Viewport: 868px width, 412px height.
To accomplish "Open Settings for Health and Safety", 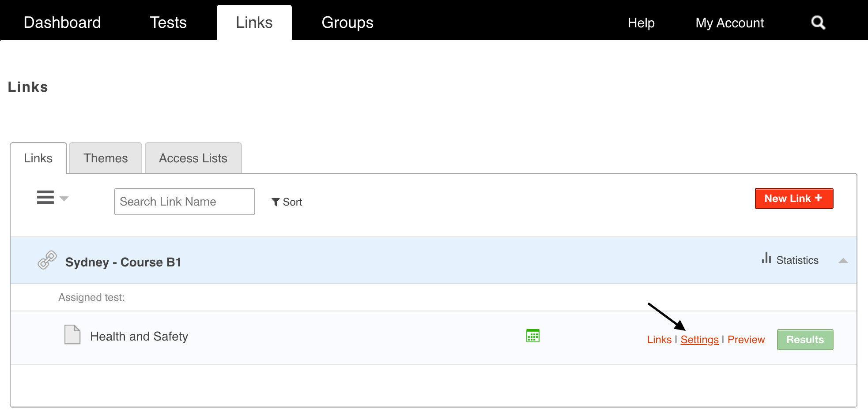I will (x=699, y=340).
